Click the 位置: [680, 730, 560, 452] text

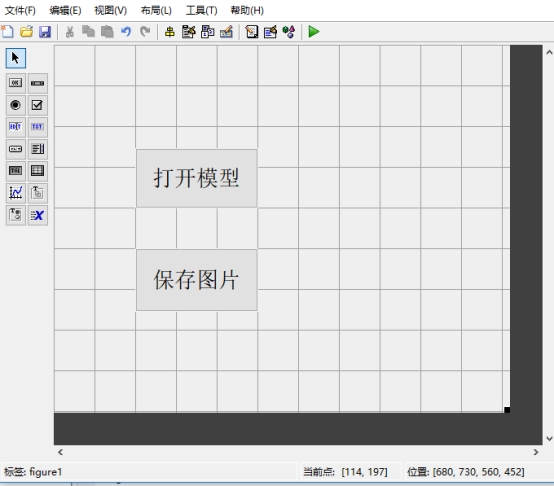466,472
